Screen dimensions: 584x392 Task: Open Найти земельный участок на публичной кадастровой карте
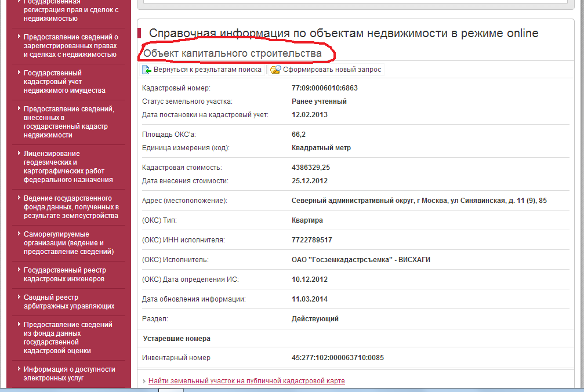pyautogui.click(x=246, y=381)
